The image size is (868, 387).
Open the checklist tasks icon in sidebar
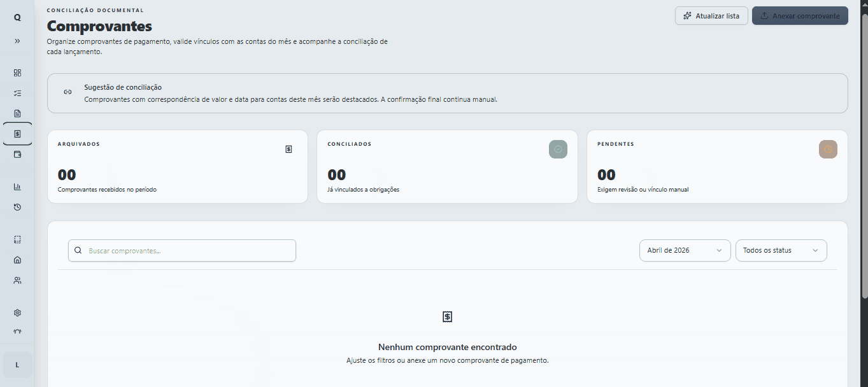17,93
